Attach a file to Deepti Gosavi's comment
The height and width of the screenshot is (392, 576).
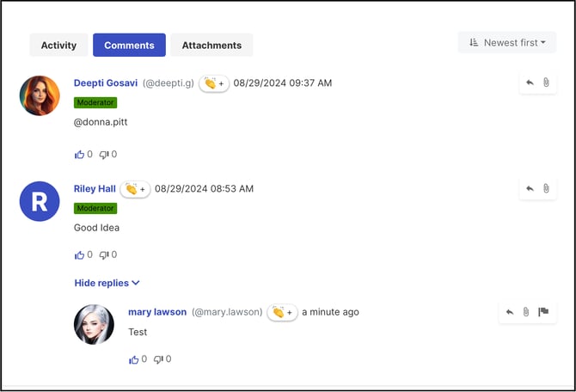click(546, 83)
